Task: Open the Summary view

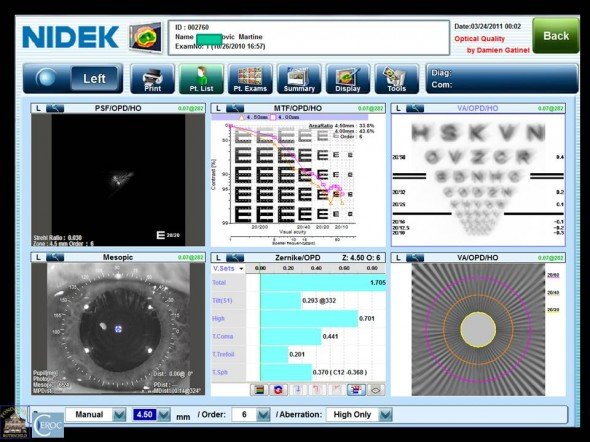Action: [x=299, y=79]
